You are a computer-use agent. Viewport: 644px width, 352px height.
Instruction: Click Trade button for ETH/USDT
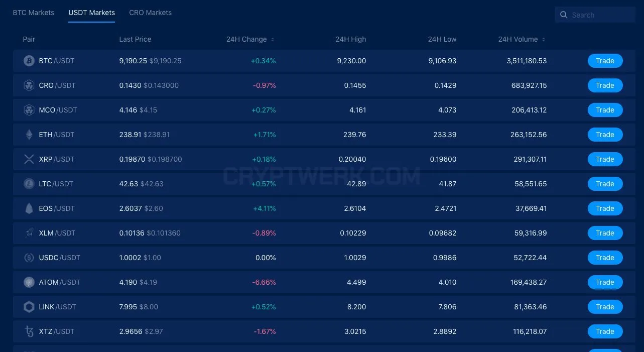[x=605, y=135]
